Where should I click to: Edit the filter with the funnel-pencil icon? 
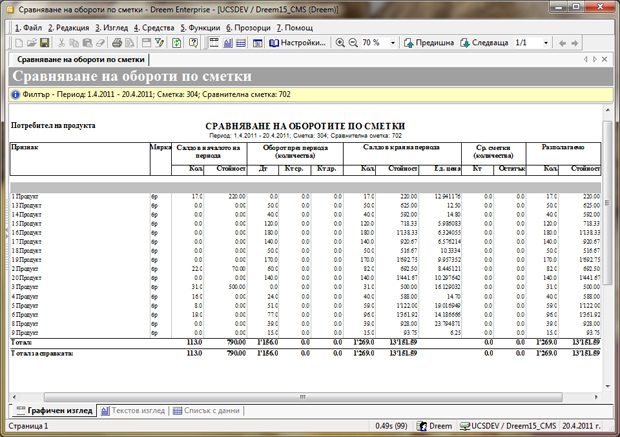[159, 43]
